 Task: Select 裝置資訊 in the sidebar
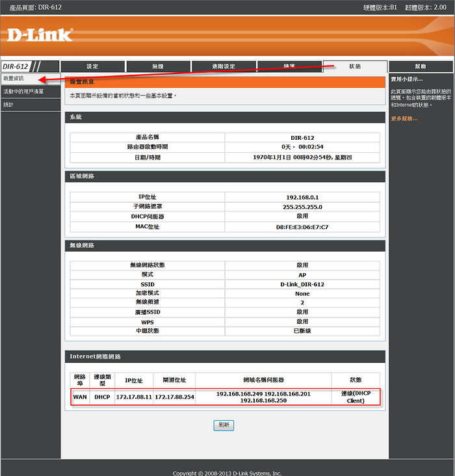(x=14, y=79)
